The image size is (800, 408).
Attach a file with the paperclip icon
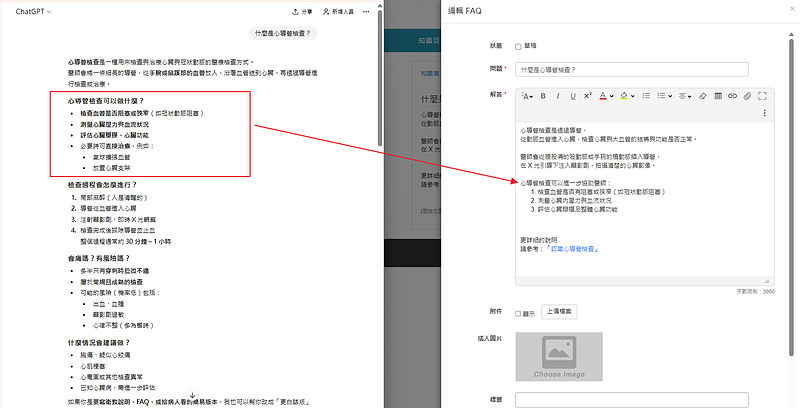tap(747, 96)
